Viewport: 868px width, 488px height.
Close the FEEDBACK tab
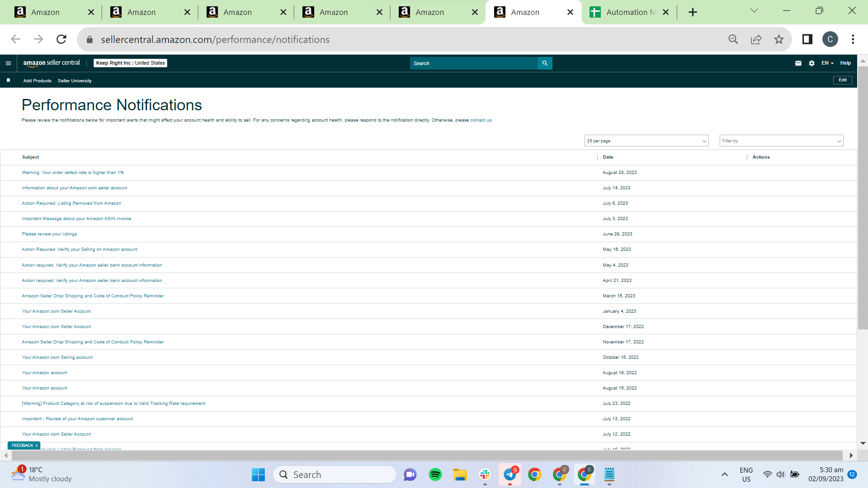point(37,446)
